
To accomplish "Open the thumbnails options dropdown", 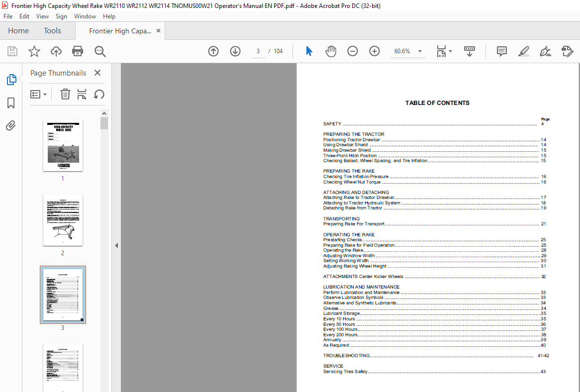I will [x=38, y=95].
